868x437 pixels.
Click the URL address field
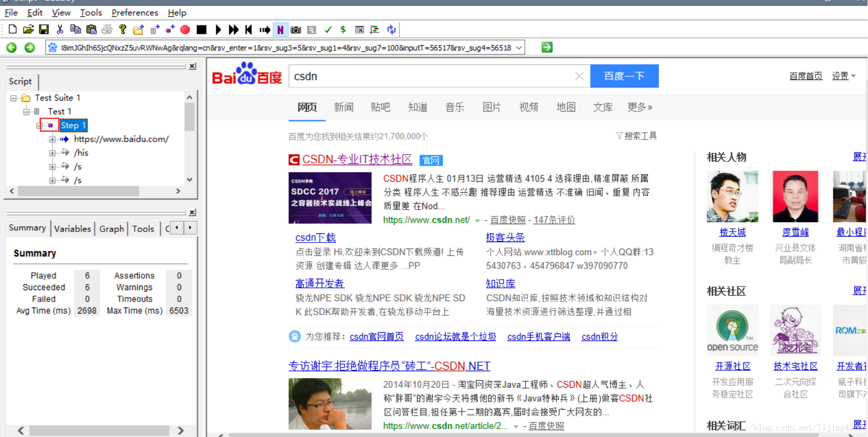[x=286, y=48]
